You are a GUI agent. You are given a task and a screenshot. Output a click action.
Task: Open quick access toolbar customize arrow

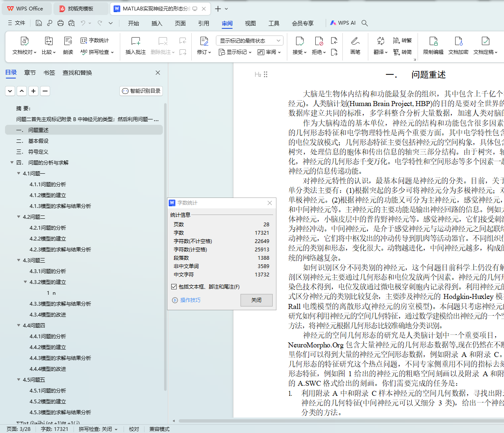pyautogui.click(x=111, y=23)
